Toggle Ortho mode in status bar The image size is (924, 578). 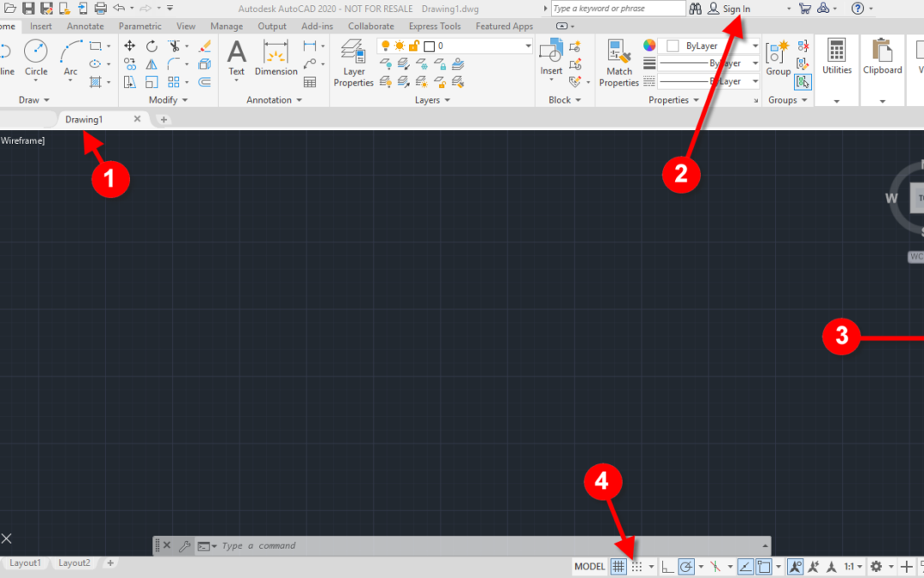point(667,567)
